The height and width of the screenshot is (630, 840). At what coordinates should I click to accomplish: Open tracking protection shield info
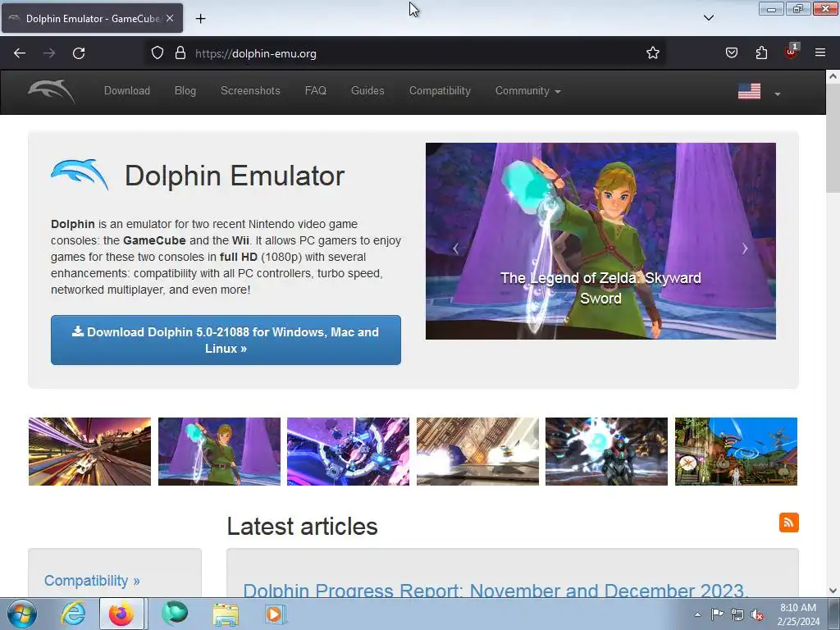point(157,53)
